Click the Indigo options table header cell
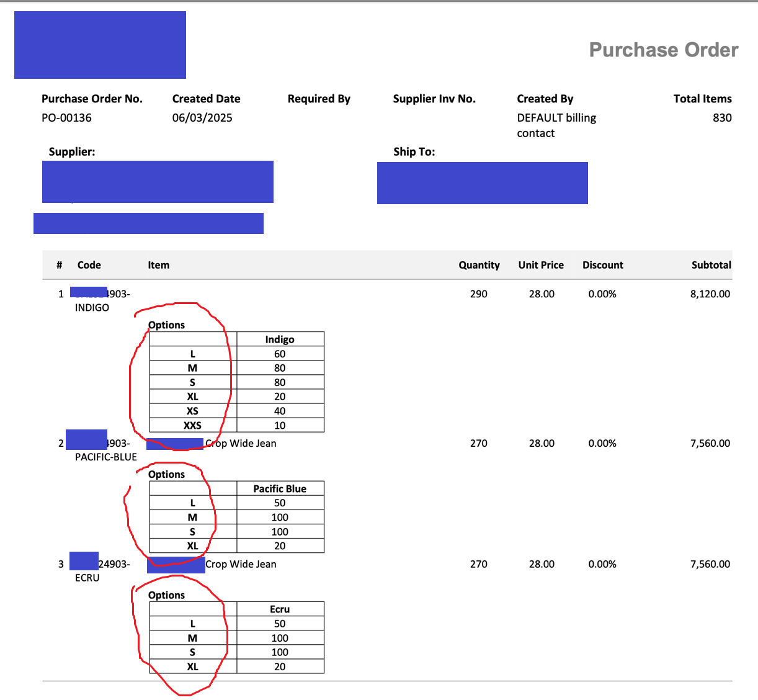This screenshot has height=700, width=758. (x=280, y=339)
